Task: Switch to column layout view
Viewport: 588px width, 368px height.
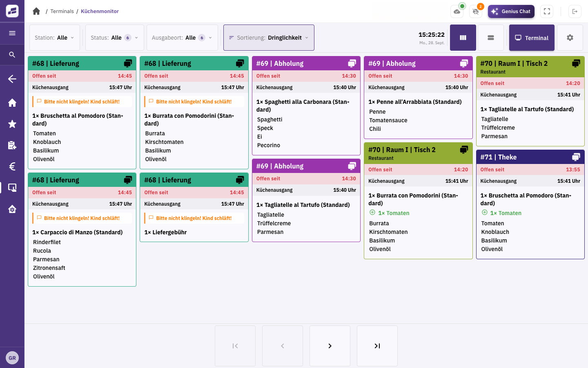Action: coord(463,38)
